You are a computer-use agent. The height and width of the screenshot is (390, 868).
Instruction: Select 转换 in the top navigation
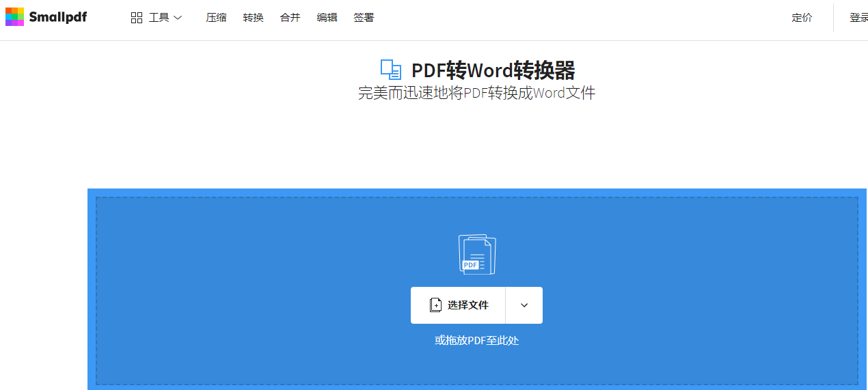tap(253, 18)
